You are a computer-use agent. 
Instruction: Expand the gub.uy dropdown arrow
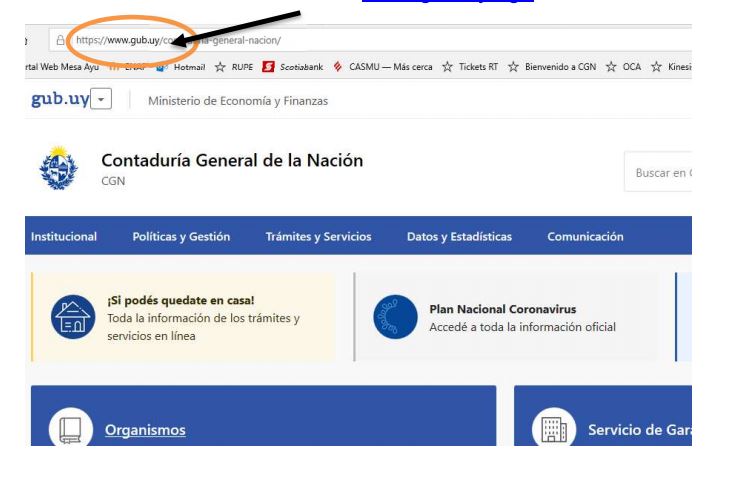[x=101, y=100]
